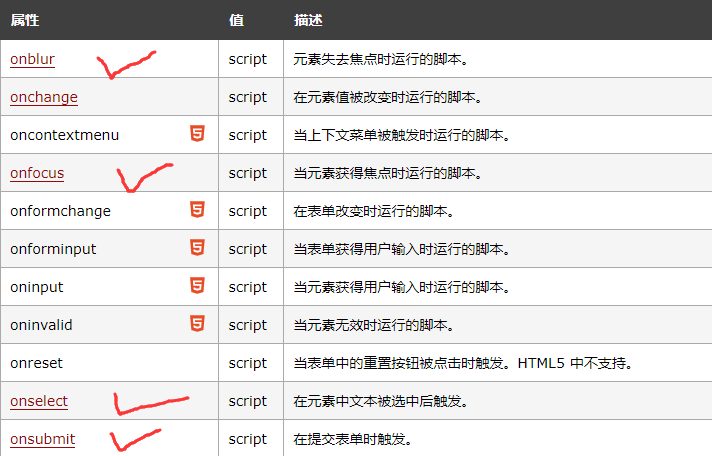Click the 属性 column header
Screen dimensions: 712x456
coord(24,20)
